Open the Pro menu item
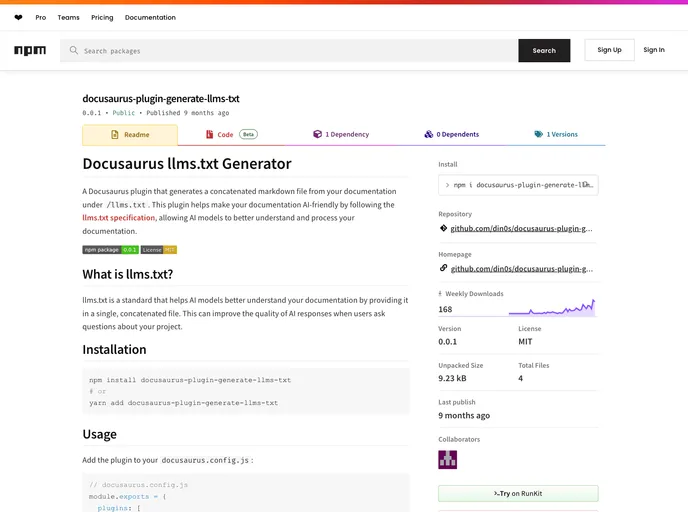Image resolution: width=688 pixels, height=512 pixels. pos(41,18)
